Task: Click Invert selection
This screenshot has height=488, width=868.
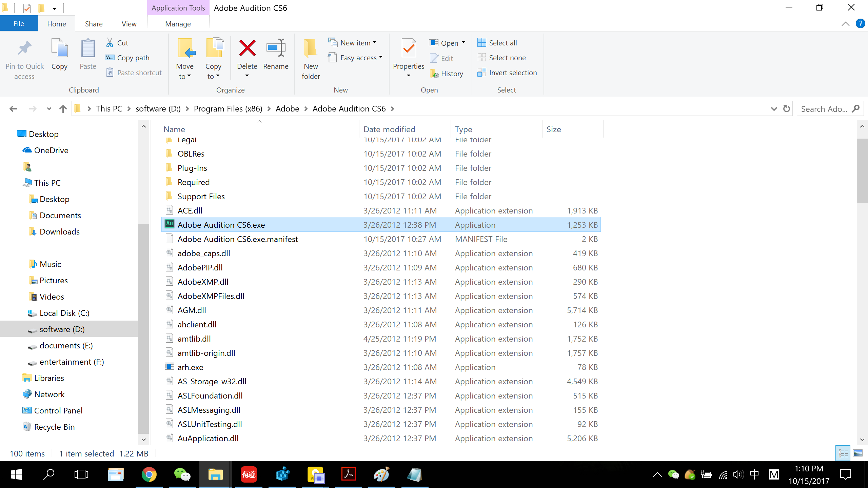Action: (507, 73)
